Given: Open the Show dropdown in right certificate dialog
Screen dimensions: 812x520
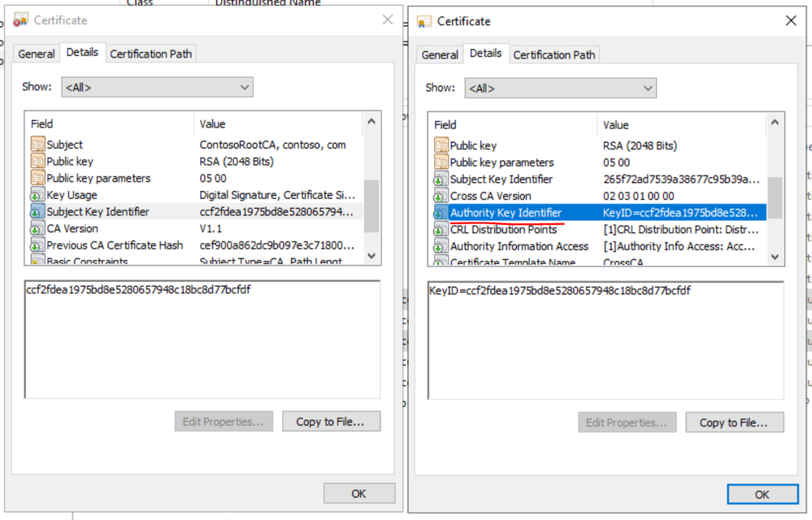Looking at the screenshot, I should [x=560, y=89].
